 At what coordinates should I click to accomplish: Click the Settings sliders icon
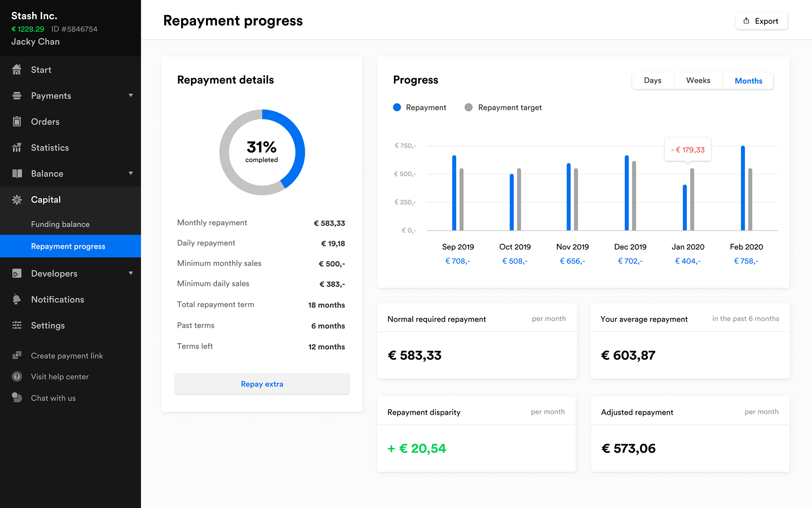point(17,325)
